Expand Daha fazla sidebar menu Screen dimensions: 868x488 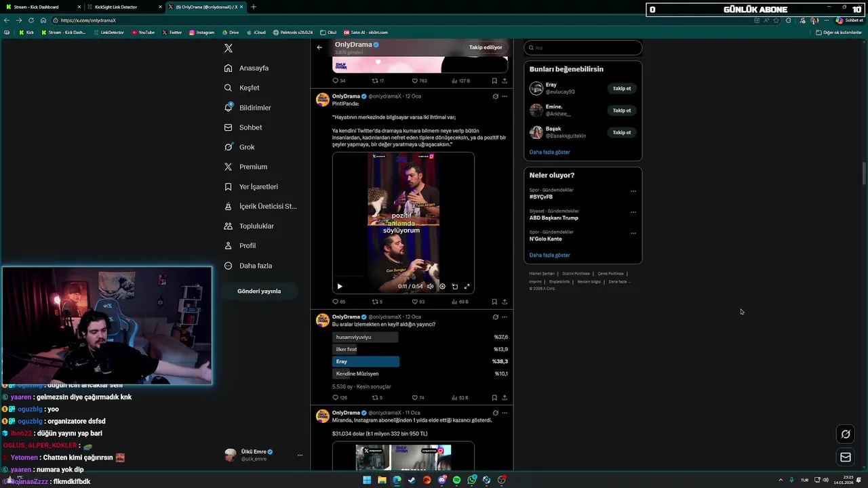click(248, 266)
